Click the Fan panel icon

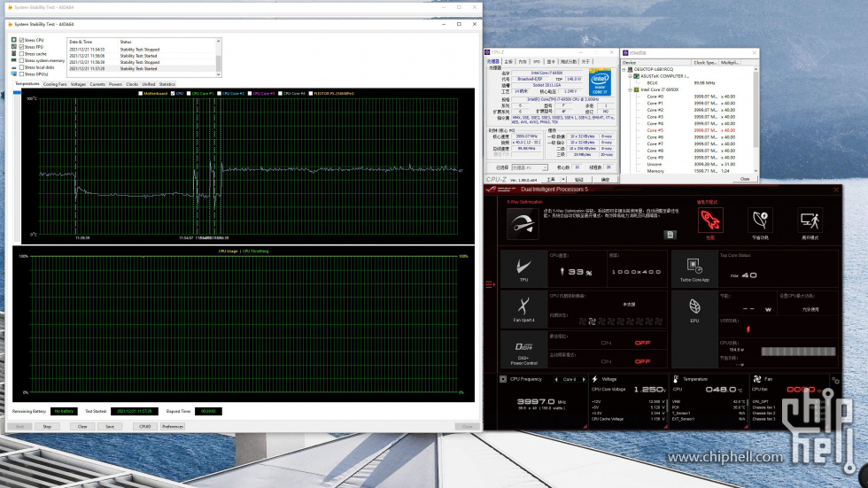[x=756, y=379]
